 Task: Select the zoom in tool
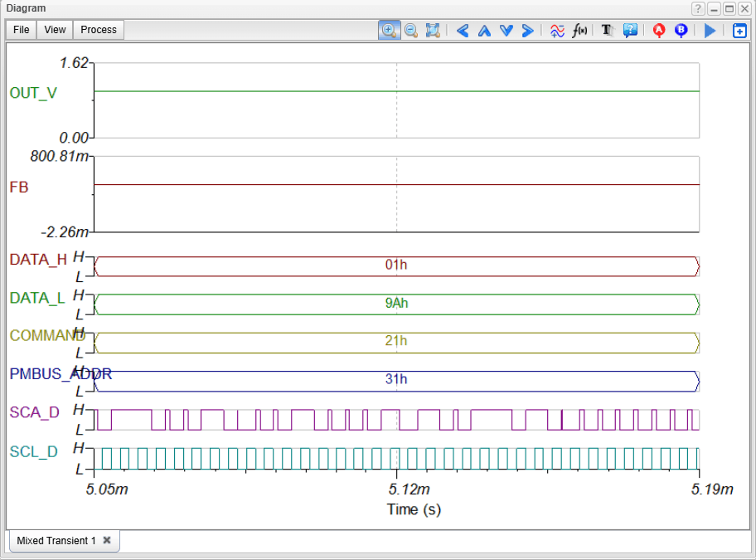(388, 30)
